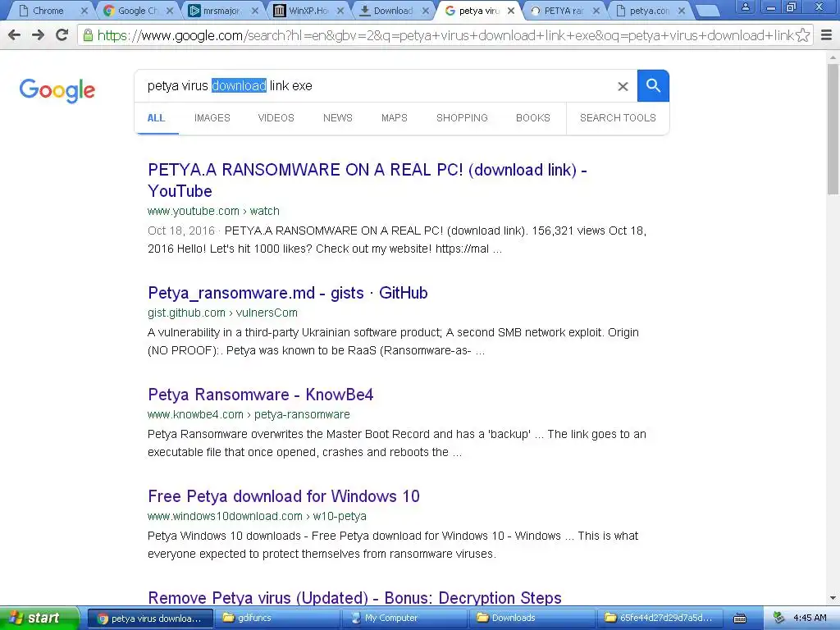Click the page scrollbar thumb
This screenshot has width=840, height=630.
833,129
